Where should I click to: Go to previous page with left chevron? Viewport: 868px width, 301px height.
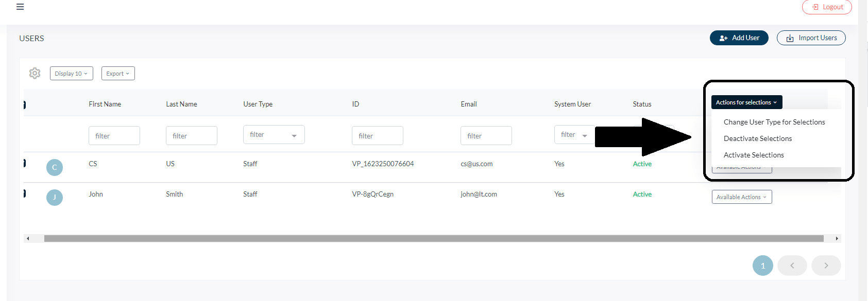[x=792, y=265]
